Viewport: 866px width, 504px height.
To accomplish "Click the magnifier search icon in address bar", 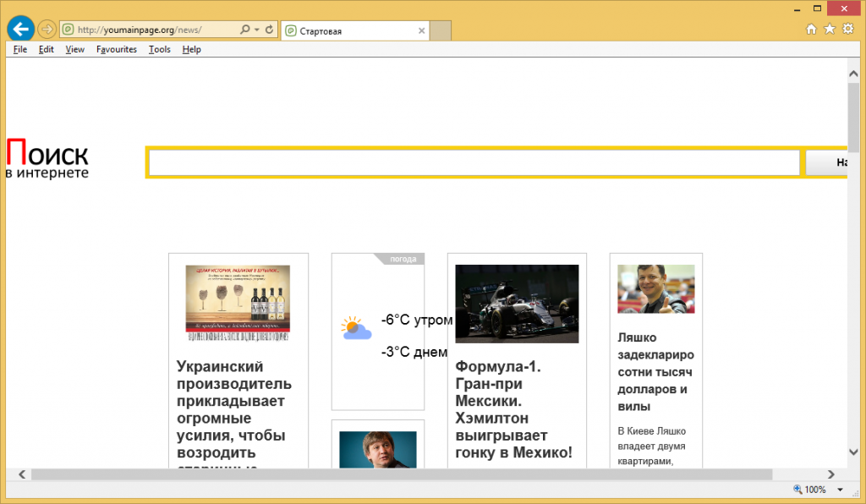I will coord(245,30).
